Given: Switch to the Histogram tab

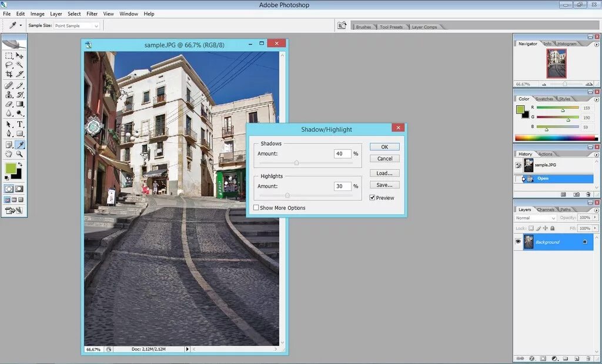Looking at the screenshot, I should click(567, 44).
